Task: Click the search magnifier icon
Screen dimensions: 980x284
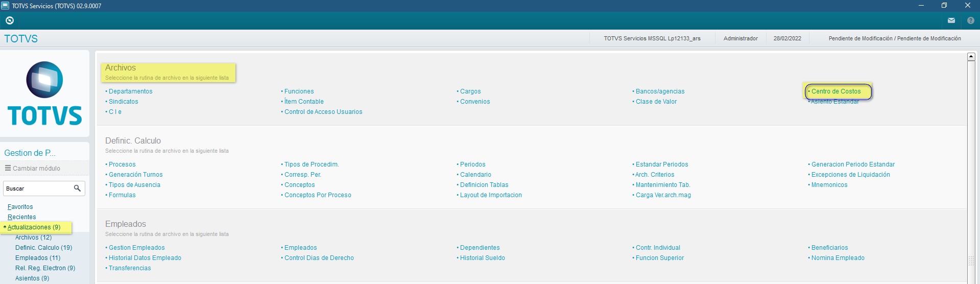Action: coord(77,188)
